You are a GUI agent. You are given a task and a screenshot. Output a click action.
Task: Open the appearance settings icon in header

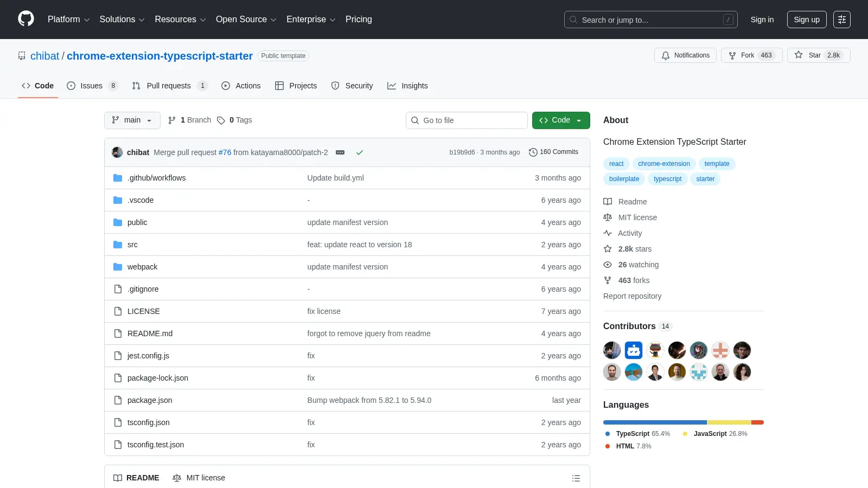(x=842, y=20)
